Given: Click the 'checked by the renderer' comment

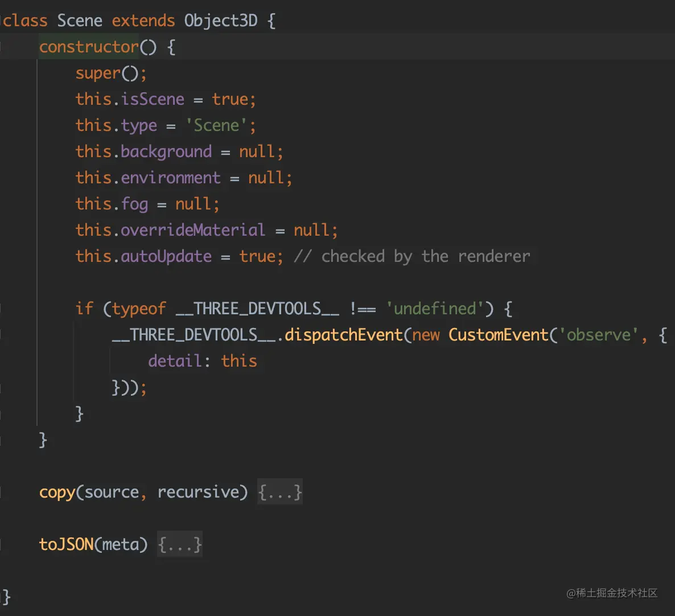Looking at the screenshot, I should (x=412, y=257).
